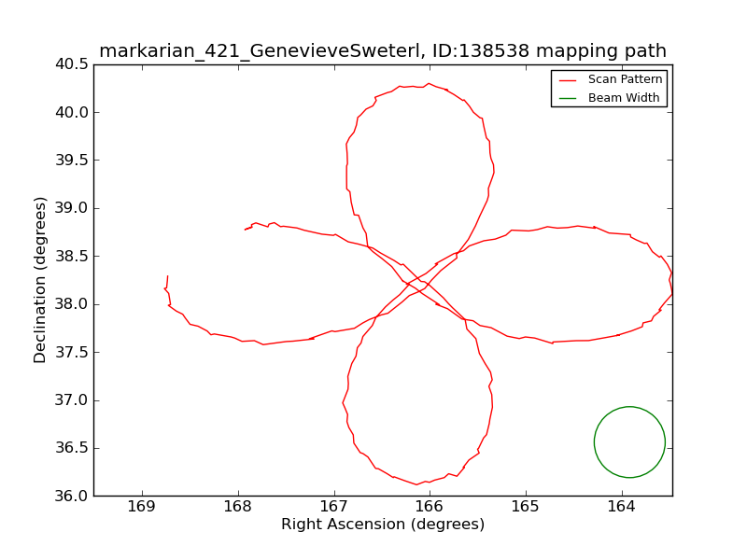This screenshot has height=560, width=747.
Task: Select the 'Beam Width' legend label
Action: (624, 98)
